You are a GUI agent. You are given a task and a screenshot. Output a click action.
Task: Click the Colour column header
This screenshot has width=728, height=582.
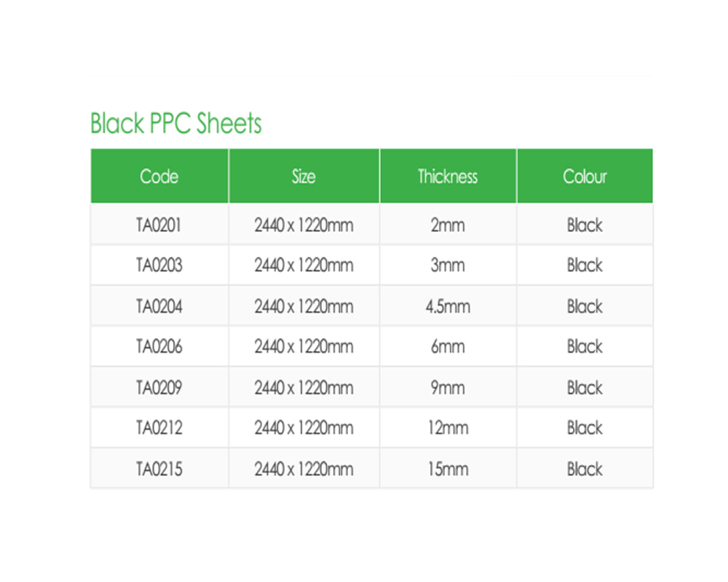pos(585,177)
